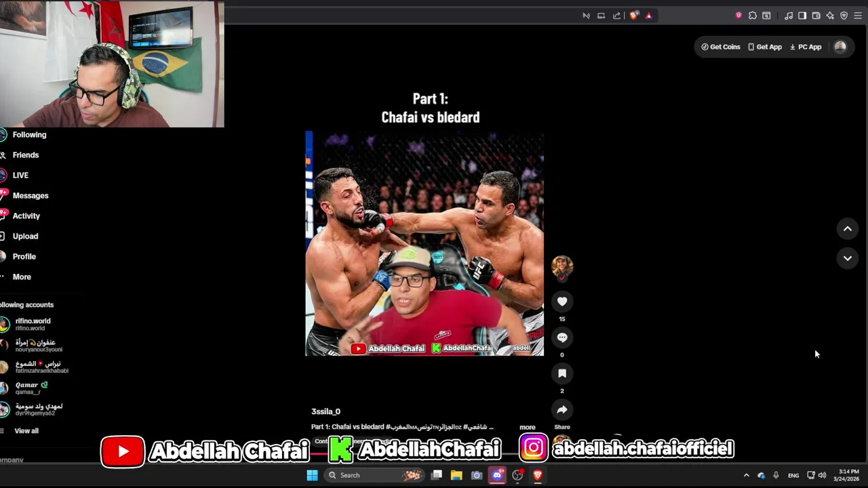Click the pink shield extension icon

(x=738, y=16)
